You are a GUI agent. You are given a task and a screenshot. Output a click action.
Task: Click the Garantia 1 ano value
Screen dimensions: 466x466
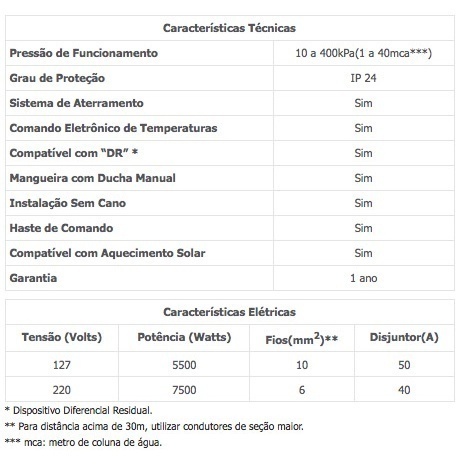(x=364, y=278)
